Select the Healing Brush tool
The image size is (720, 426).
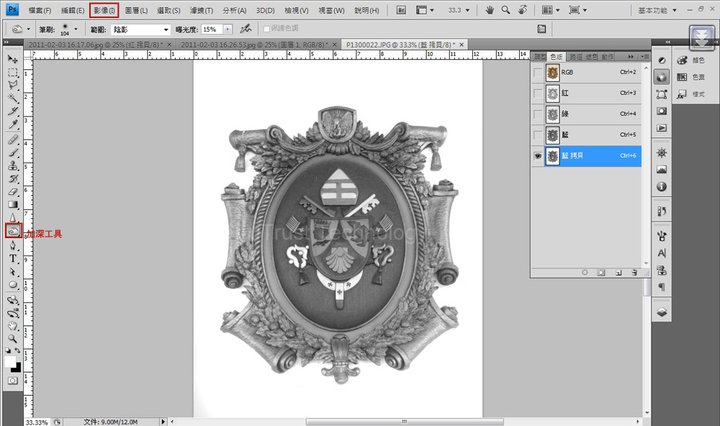tap(13, 140)
